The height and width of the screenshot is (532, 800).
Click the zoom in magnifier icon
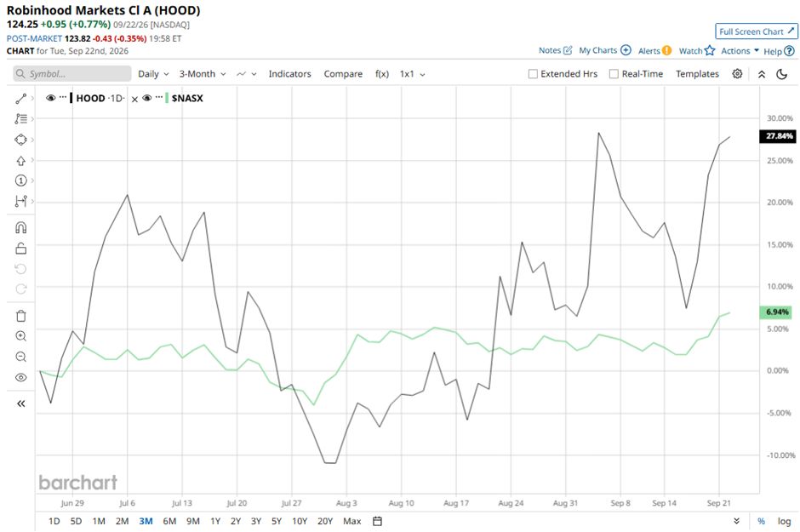(x=21, y=336)
